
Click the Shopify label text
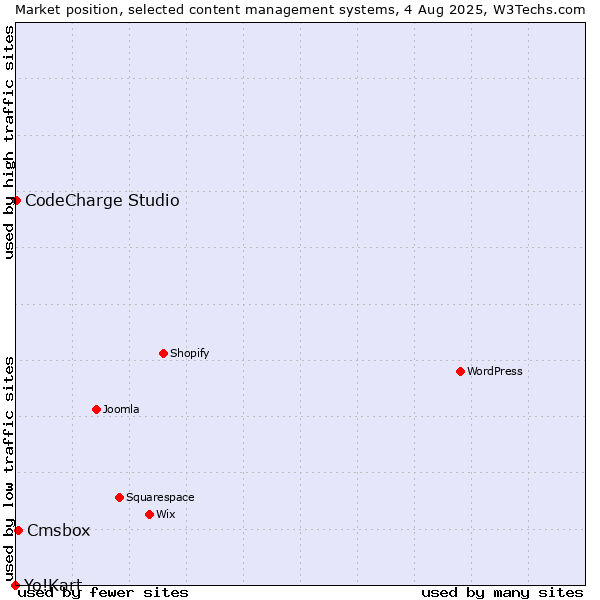click(189, 353)
